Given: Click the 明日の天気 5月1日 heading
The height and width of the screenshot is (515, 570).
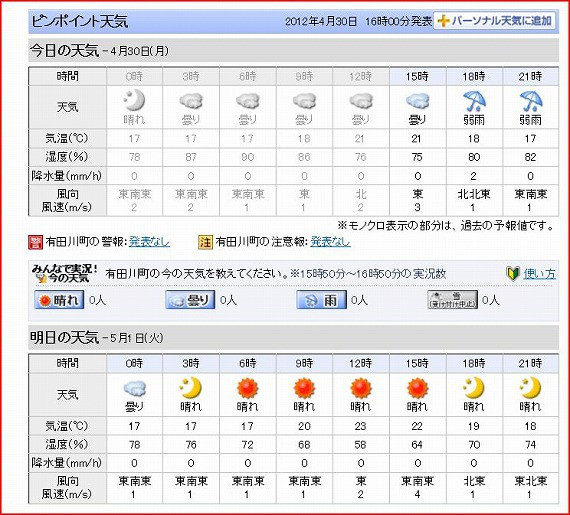Looking at the screenshot, I should 96,338.
